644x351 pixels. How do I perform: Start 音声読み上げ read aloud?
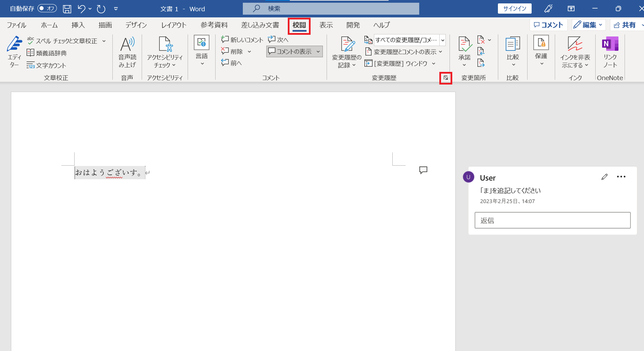[127, 52]
